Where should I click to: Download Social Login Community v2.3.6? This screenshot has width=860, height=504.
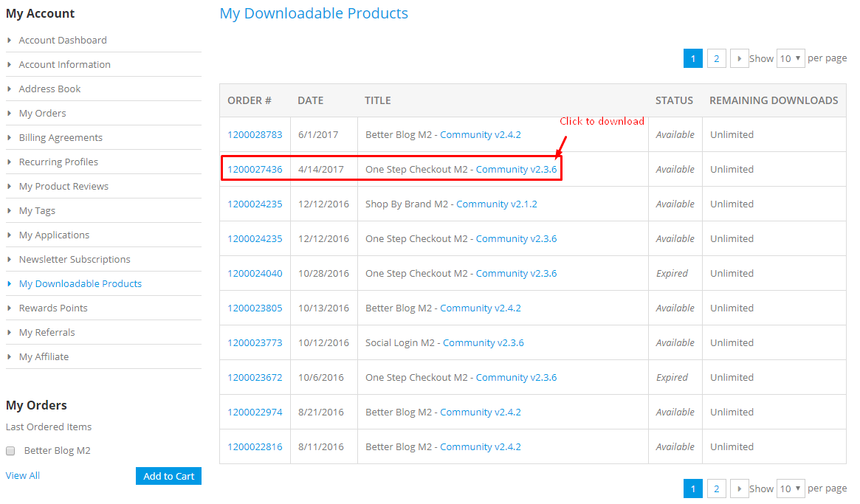click(x=484, y=342)
